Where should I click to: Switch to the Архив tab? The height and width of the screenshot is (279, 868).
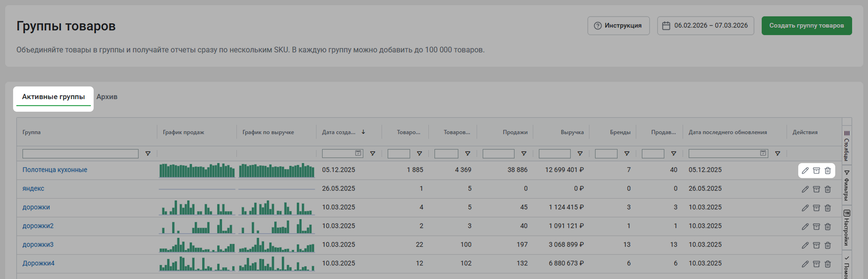pos(107,97)
